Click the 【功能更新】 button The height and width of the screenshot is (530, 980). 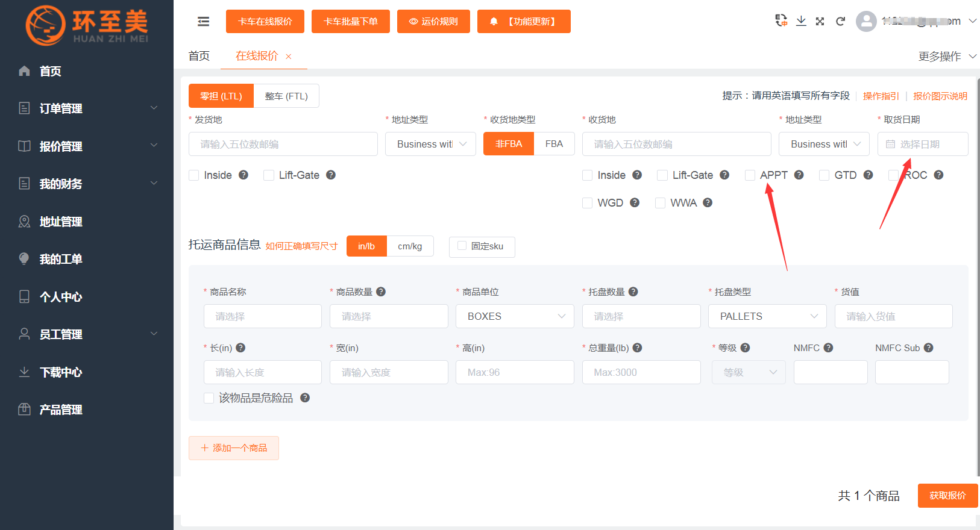524,22
